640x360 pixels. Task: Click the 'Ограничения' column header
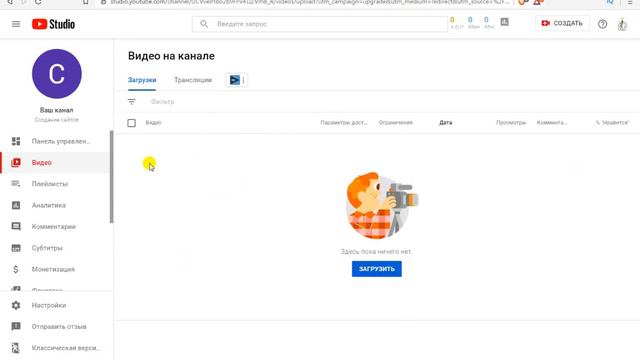point(396,122)
